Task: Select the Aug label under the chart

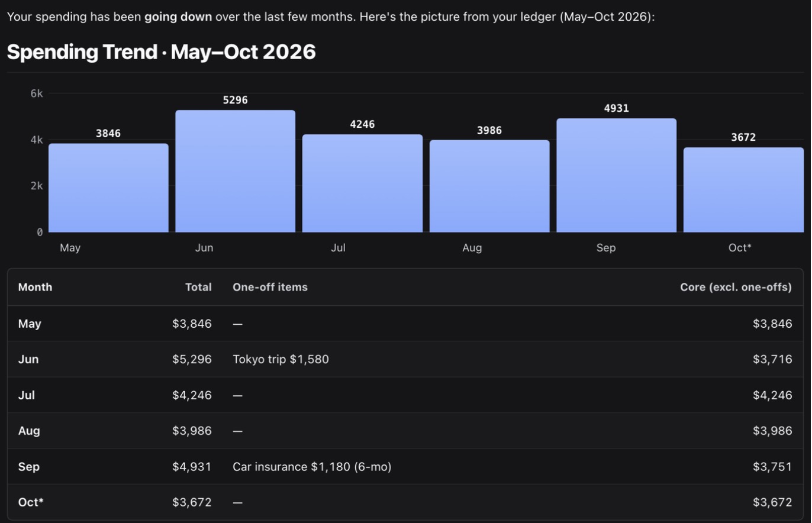Action: [472, 248]
